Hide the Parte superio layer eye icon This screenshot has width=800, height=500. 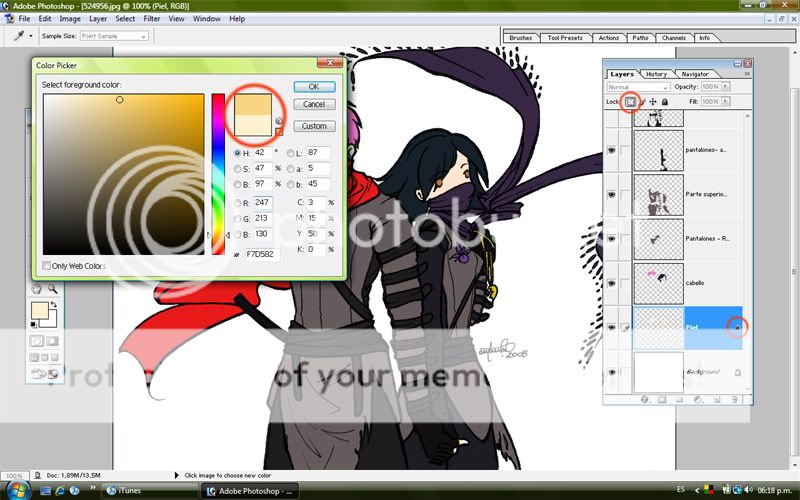click(x=611, y=194)
